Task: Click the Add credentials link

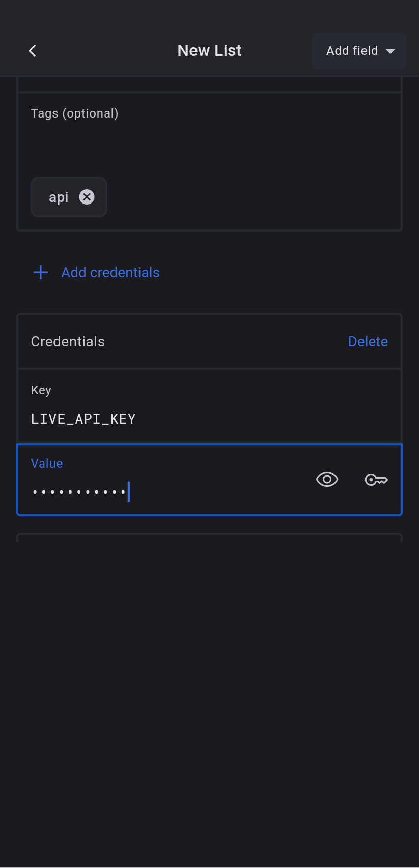Action: (110, 273)
